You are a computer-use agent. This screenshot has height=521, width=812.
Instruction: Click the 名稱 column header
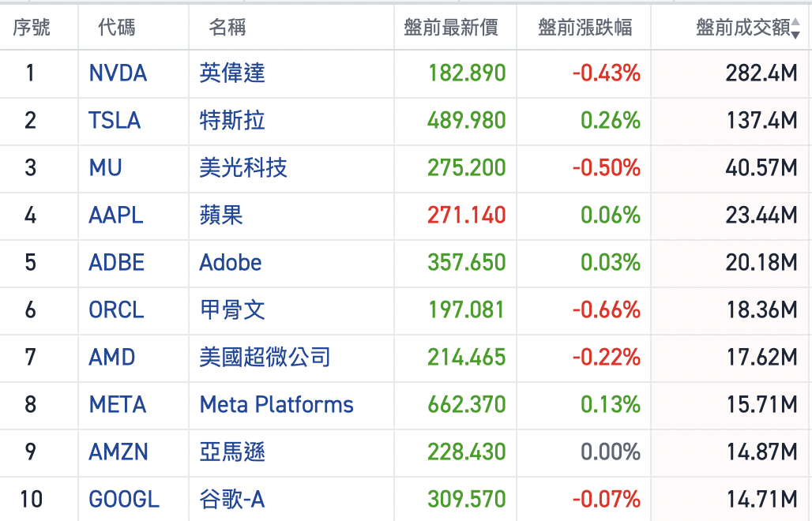(227, 28)
